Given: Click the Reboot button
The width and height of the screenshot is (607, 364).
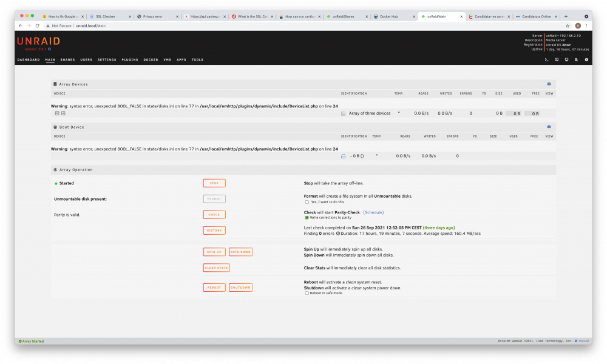Looking at the screenshot, I should point(214,288).
